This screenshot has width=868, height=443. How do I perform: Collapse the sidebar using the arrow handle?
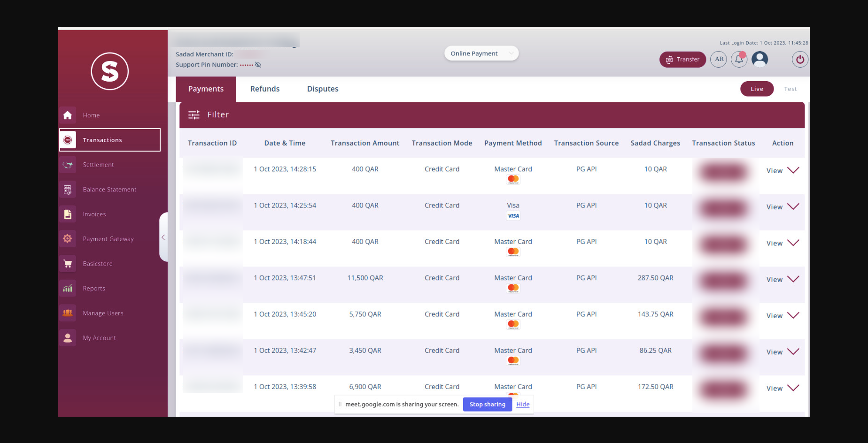point(163,237)
